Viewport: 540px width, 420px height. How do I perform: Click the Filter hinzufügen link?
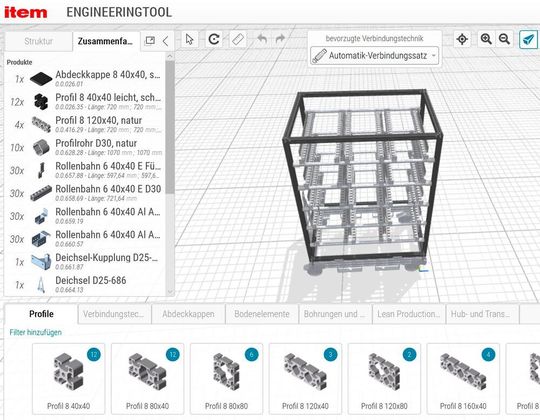click(x=36, y=333)
